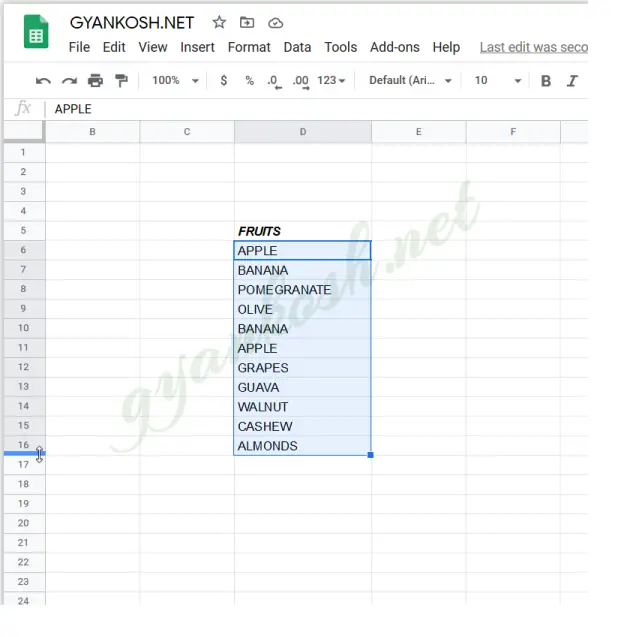638x637 pixels.
Task: Check the cloud save status icon
Action: pyautogui.click(x=275, y=23)
